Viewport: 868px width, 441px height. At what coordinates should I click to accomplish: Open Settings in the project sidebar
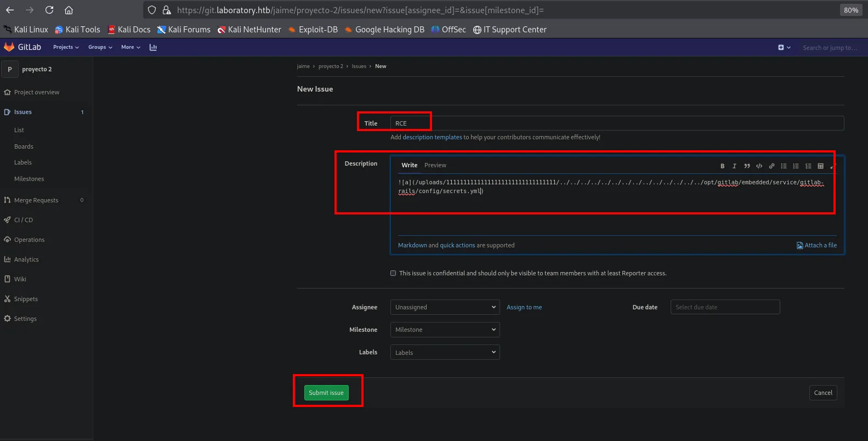pyautogui.click(x=20, y=319)
